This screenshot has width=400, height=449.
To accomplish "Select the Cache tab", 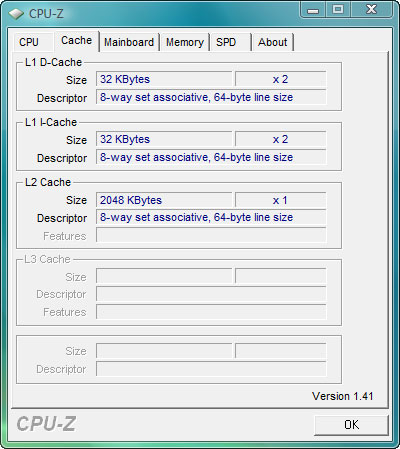I will [x=76, y=41].
